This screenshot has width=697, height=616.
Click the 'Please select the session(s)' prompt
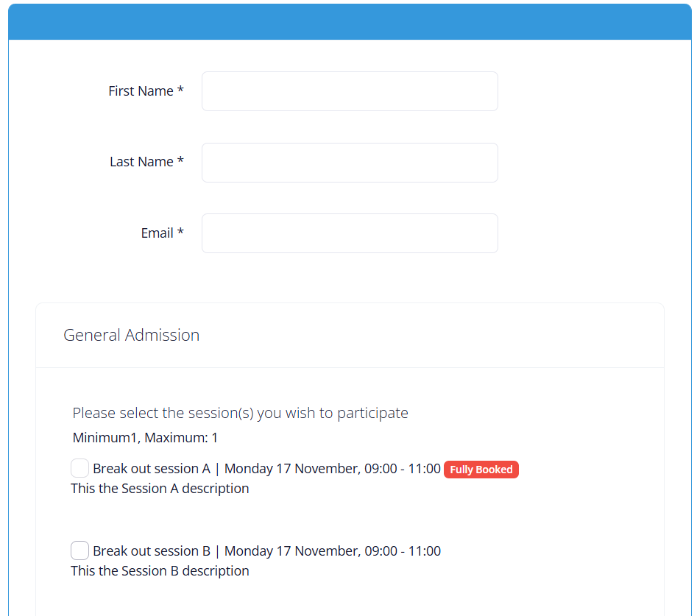[x=240, y=413]
